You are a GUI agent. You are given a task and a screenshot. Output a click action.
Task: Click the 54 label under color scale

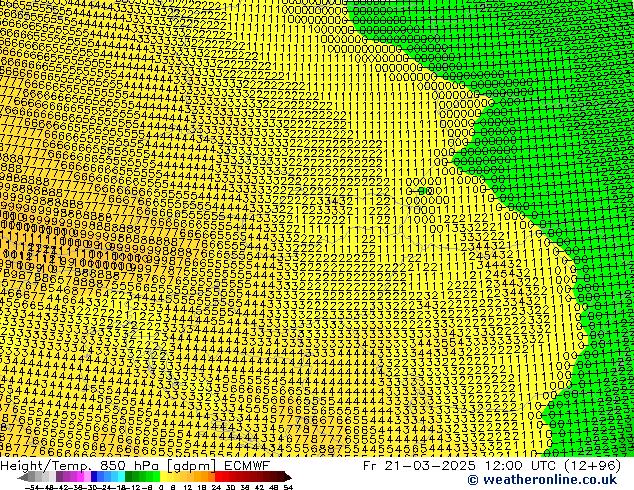(288, 488)
